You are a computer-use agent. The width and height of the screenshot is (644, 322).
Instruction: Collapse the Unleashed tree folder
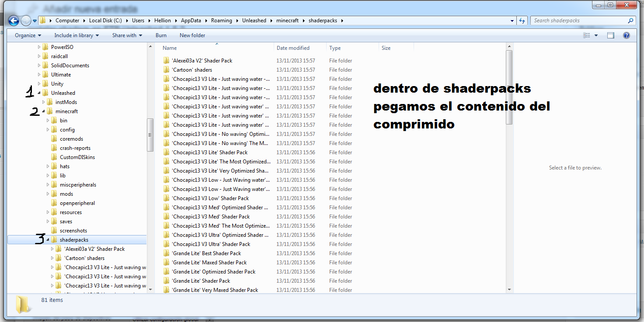click(x=39, y=93)
